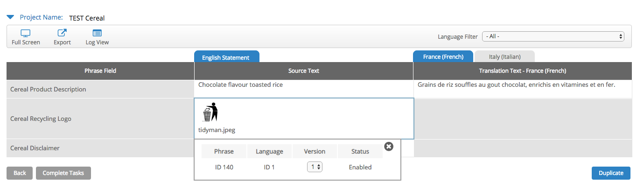Click the empty translation cell for Recycling Logo
Image resolution: width=644 pixels, height=189 pixels.
point(523,119)
